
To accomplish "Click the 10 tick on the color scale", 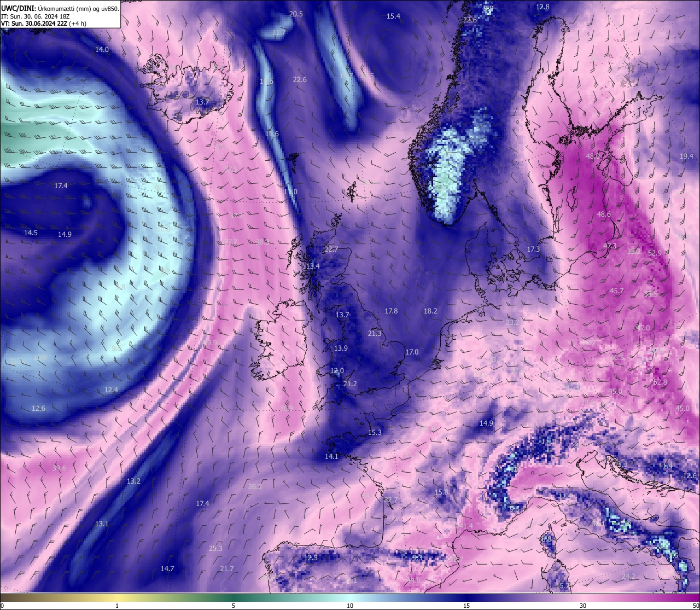I will 350,605.
